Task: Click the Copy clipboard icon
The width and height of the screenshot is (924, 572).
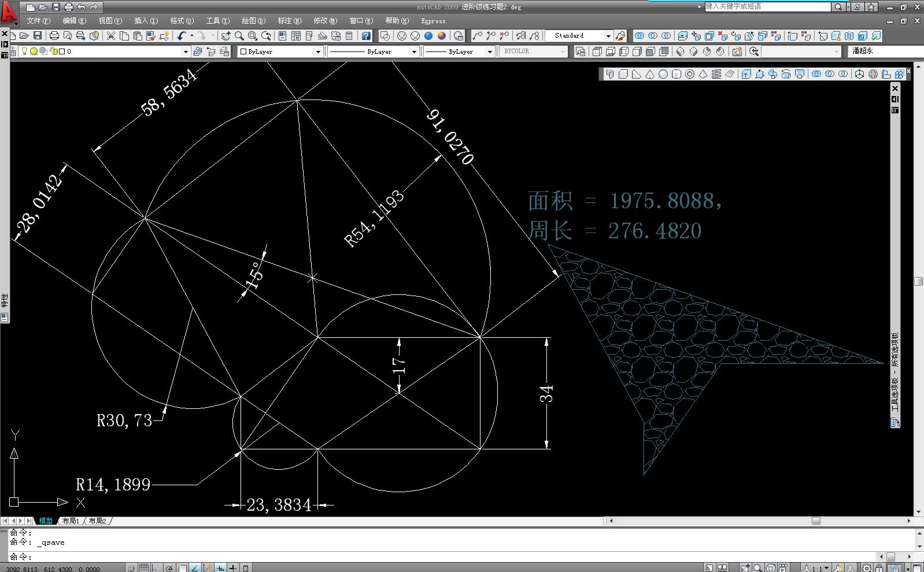Action: tap(124, 36)
